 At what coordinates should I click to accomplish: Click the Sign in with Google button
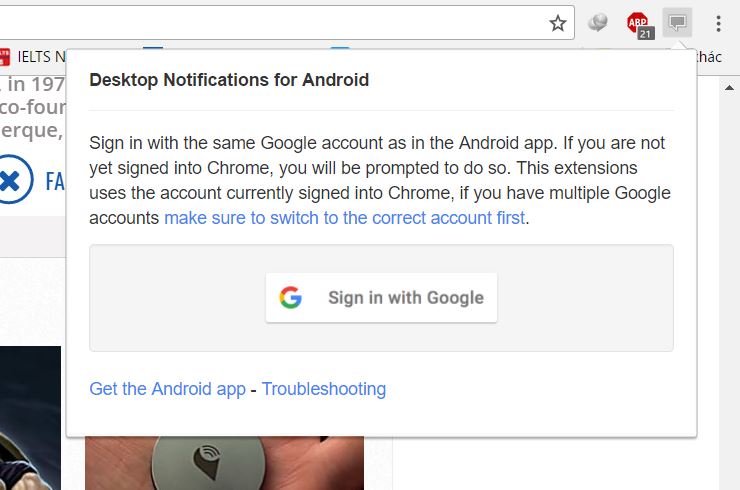(381, 297)
